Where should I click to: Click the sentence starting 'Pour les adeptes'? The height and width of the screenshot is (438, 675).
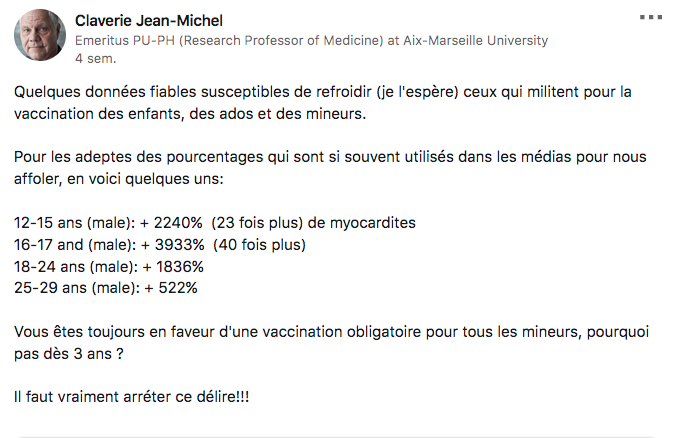tap(330, 157)
